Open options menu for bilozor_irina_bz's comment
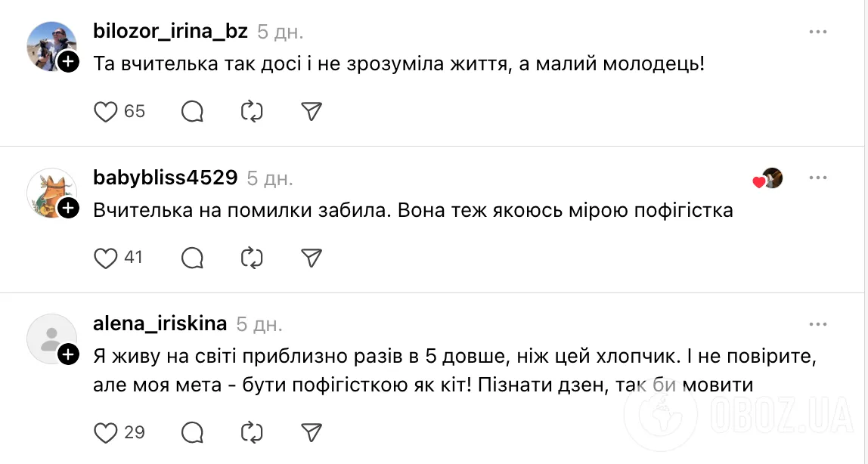Screen dimensions: 868x464 click(818, 30)
